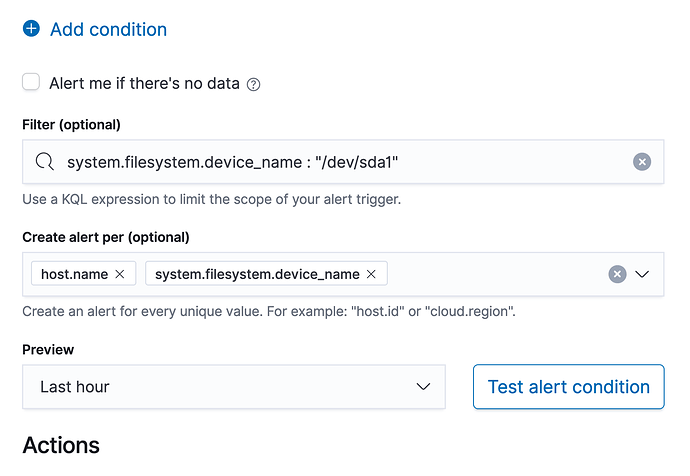Click the Actions section heading
Image resolution: width=690 pixels, height=476 pixels.
(61, 445)
